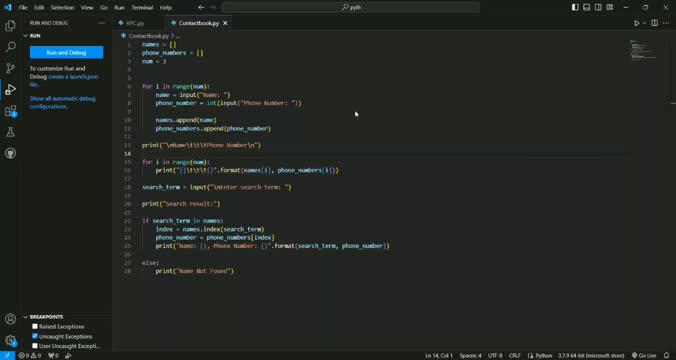Image resolution: width=676 pixels, height=360 pixels.
Task: Open the Search view in activity bar
Action: (10, 47)
